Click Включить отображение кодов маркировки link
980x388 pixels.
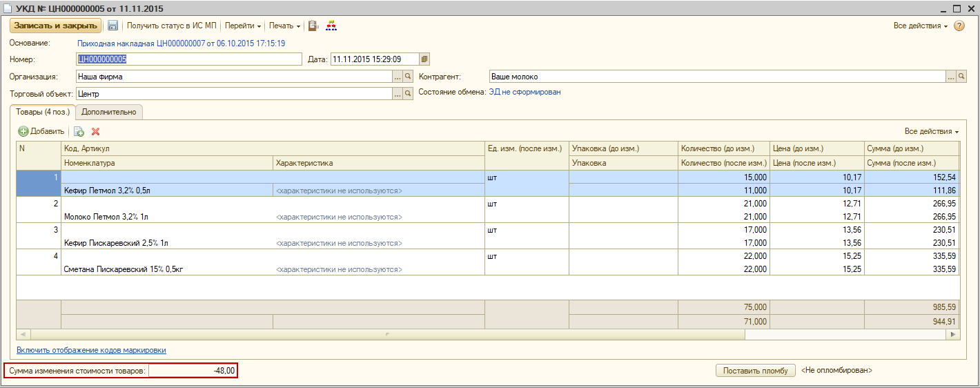tap(91, 350)
